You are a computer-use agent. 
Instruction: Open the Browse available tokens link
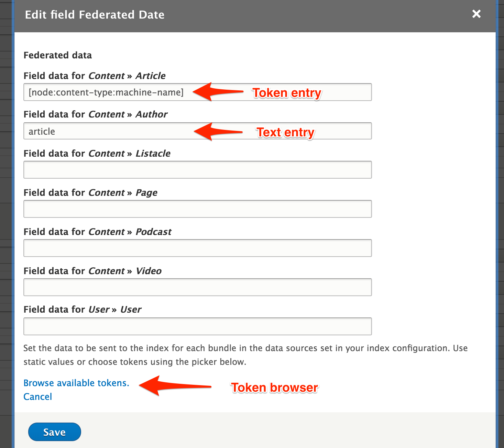tap(76, 383)
